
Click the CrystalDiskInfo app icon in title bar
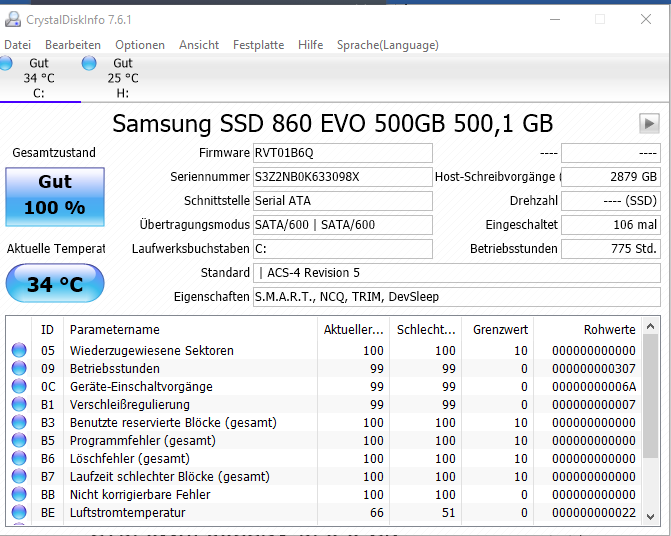coord(13,20)
